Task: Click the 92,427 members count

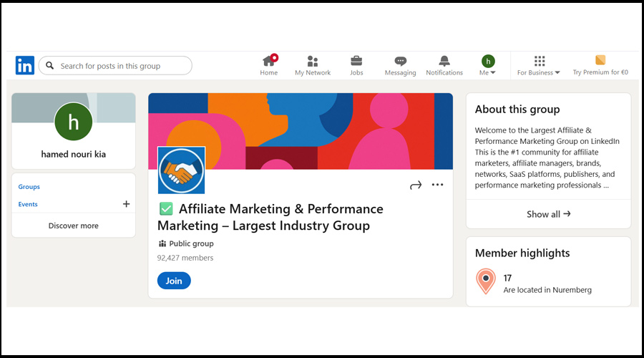Action: pyautogui.click(x=185, y=258)
